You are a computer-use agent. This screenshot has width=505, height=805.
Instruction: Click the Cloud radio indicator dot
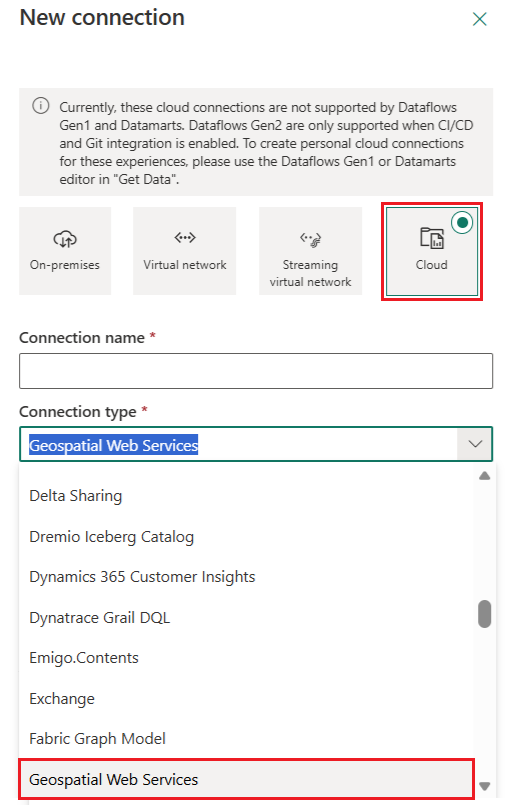click(x=462, y=223)
